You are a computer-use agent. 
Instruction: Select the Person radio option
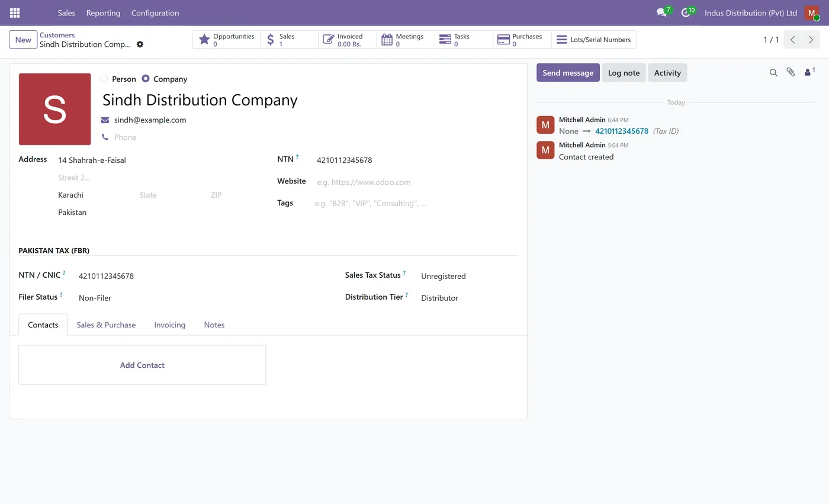pos(104,78)
